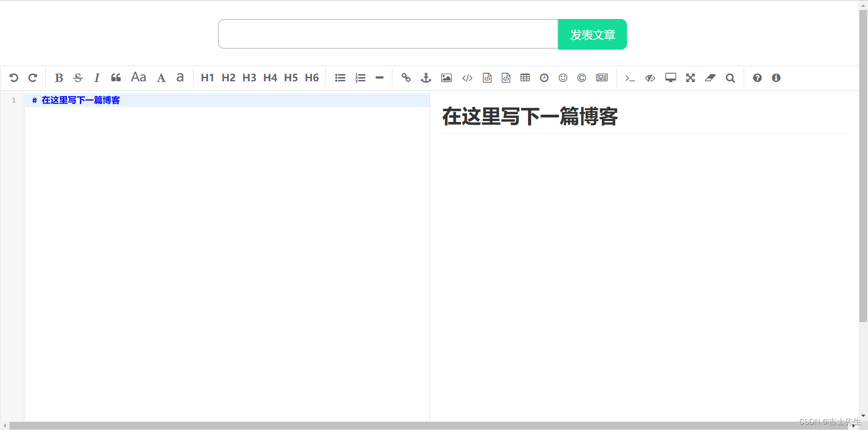This screenshot has height=430, width=868.
Task: Click the undo icon
Action: pos(14,78)
